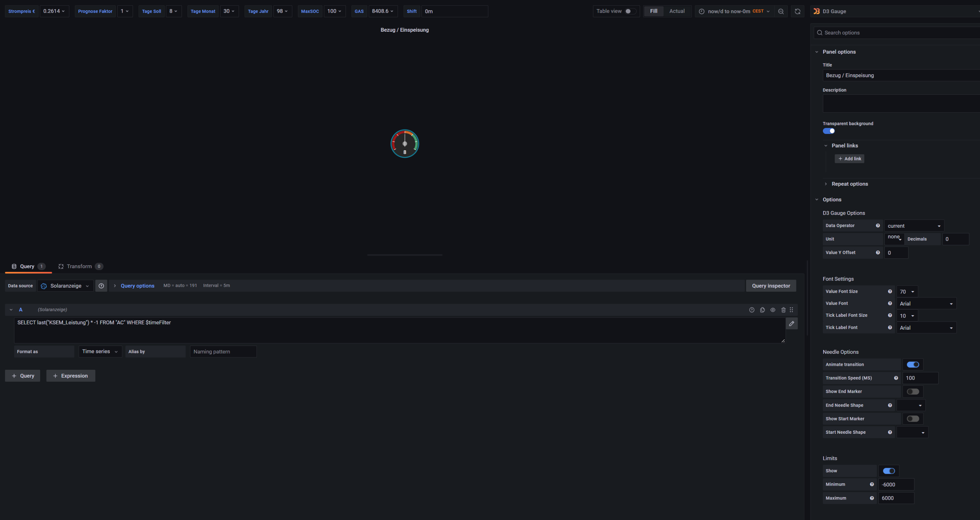Select the Actual view mode
This screenshot has width=980, height=520.
coord(677,11)
